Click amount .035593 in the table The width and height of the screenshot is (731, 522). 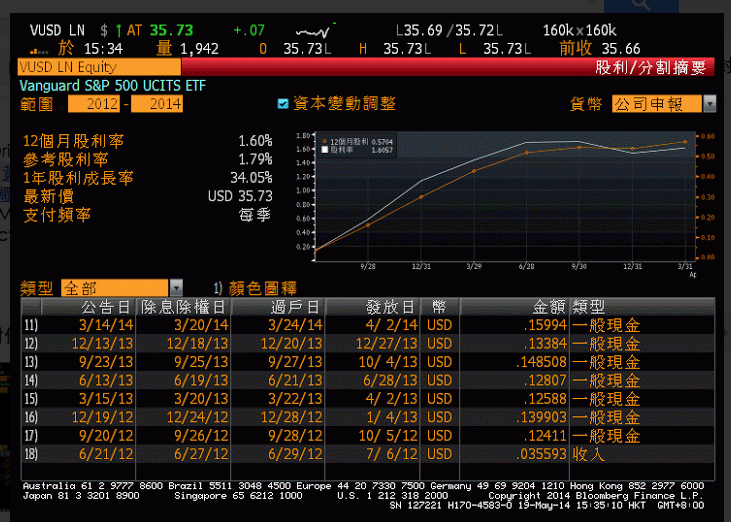point(541,454)
